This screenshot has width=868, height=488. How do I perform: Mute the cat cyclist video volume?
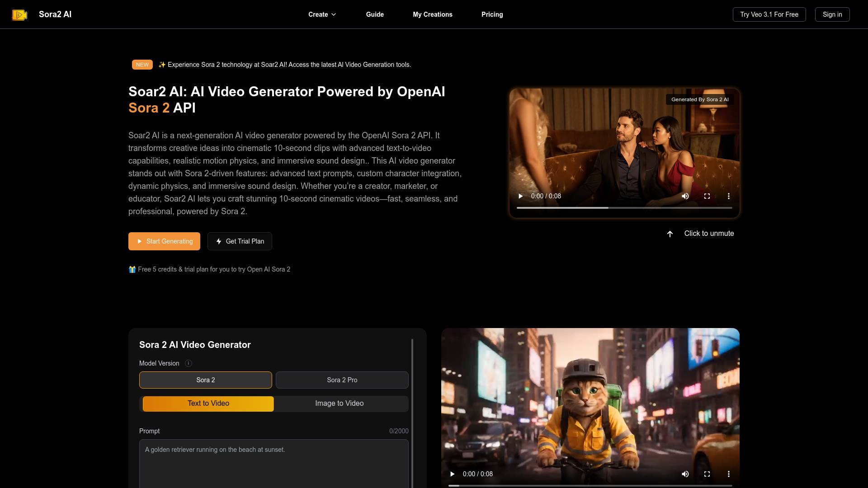(x=685, y=474)
